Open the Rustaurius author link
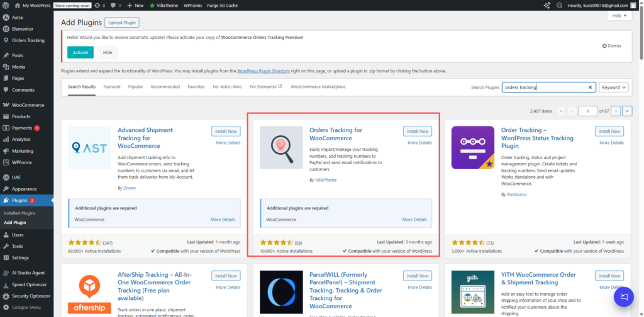The width and height of the screenshot is (644, 317). pos(517,194)
